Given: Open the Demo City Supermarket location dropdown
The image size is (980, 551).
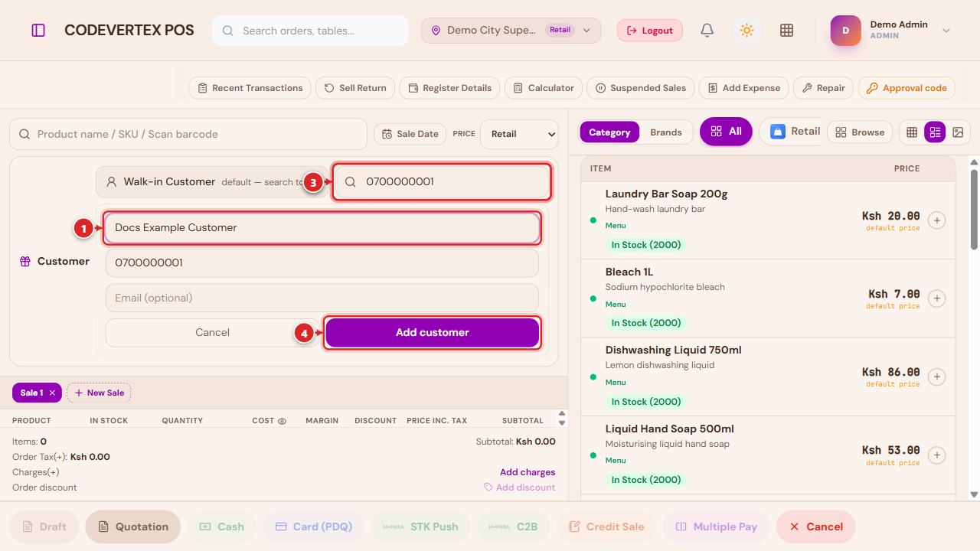Looking at the screenshot, I should (x=511, y=31).
